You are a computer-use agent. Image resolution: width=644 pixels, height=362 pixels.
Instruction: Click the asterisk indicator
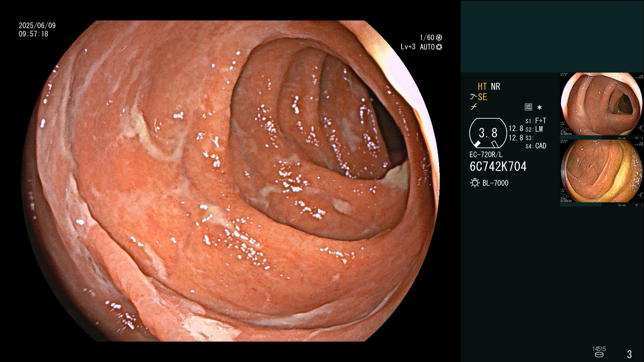point(539,108)
